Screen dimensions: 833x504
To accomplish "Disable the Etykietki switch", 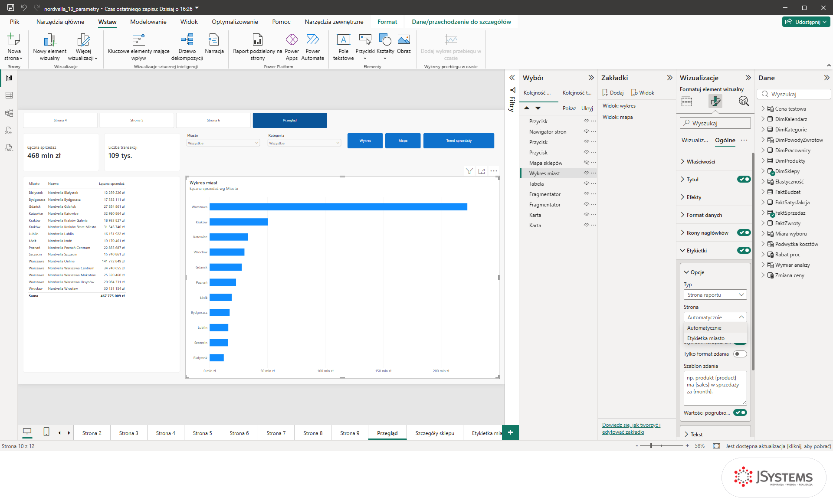I will tap(744, 251).
